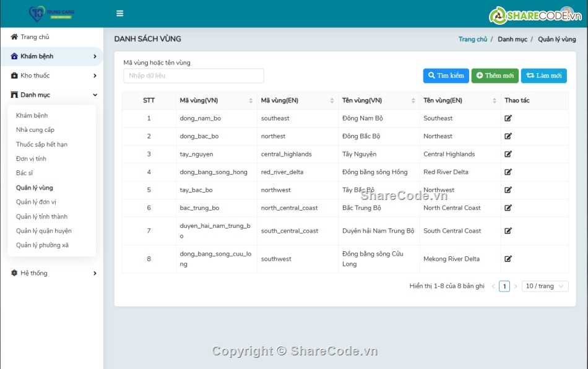Sort by Tên vùng(VN) column arrows
Screen dimensions: 588x369
(413, 100)
